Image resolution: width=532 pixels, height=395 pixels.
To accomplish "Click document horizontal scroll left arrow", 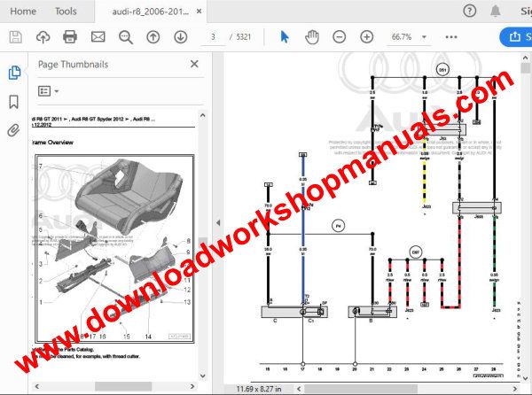I will (x=299, y=389).
